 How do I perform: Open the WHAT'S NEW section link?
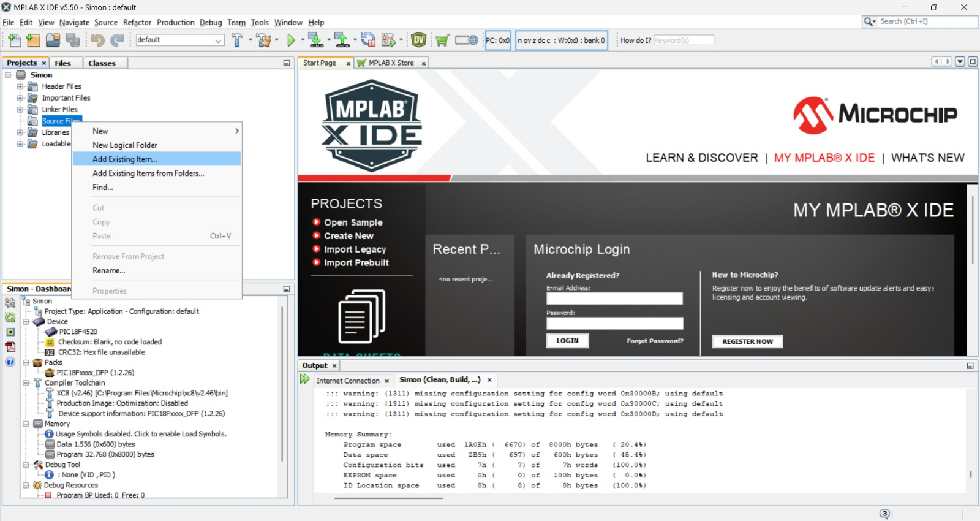[927, 158]
